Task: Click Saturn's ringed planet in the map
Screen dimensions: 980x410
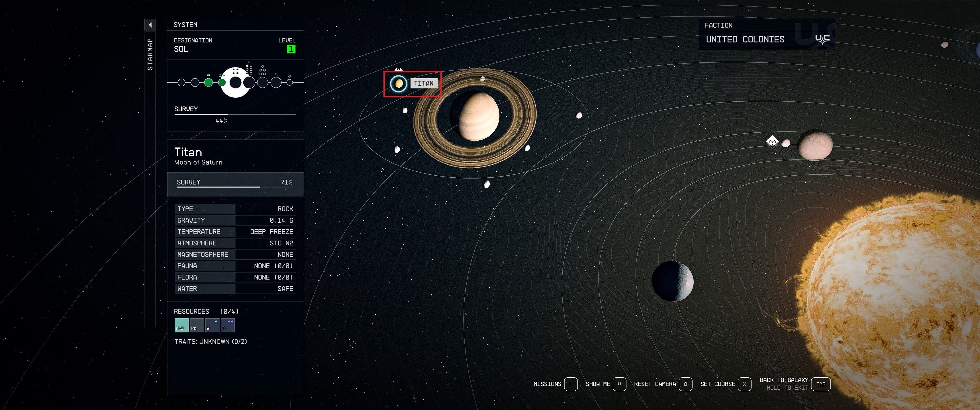Action: 479,117
